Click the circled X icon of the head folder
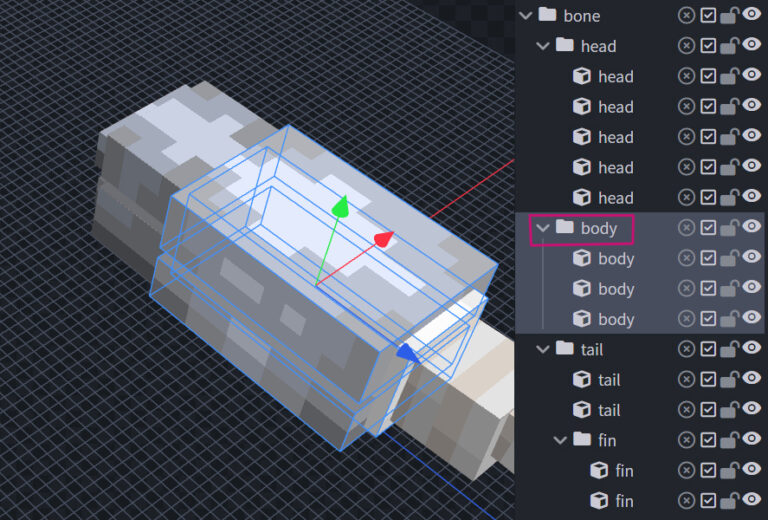 pos(686,45)
